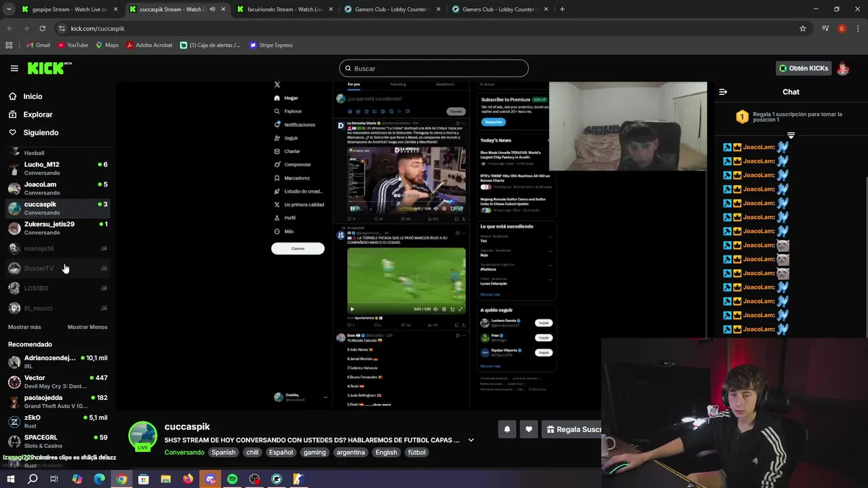Viewport: 868px width, 488px height.
Task: Open JoacoLam followed channel
Action: coord(57,188)
